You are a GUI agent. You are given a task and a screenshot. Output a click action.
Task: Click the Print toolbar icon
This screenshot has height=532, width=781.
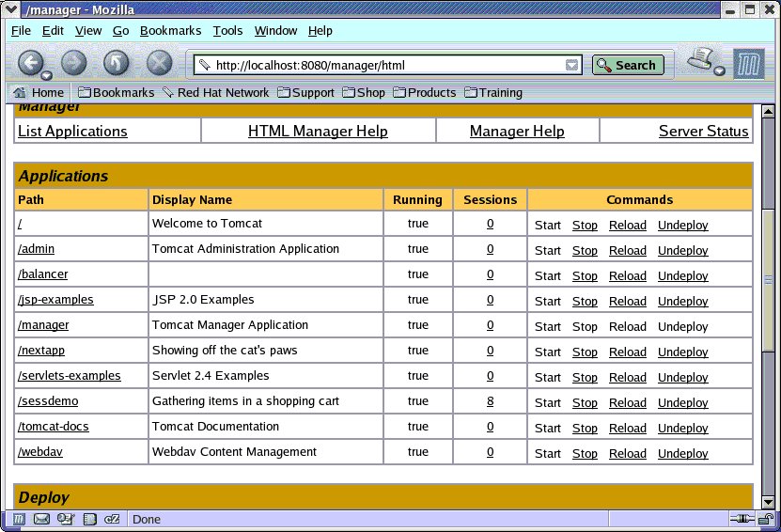click(x=700, y=59)
